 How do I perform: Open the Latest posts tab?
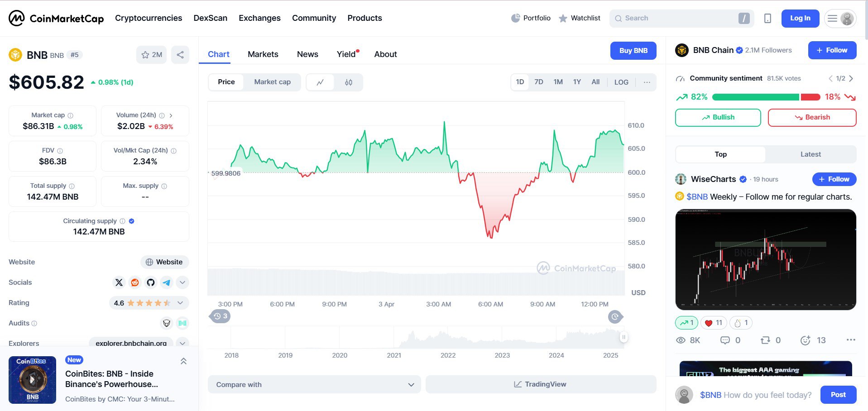(810, 154)
